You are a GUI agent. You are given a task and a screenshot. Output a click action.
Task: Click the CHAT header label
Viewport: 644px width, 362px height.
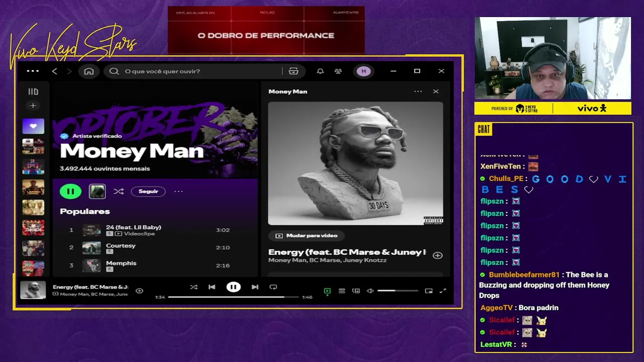(x=484, y=129)
